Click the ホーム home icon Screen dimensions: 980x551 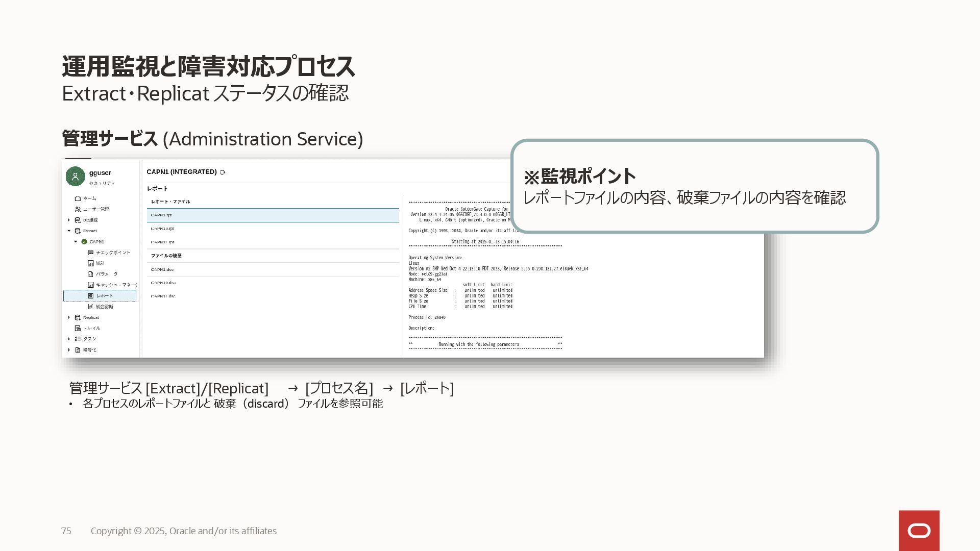(78, 198)
